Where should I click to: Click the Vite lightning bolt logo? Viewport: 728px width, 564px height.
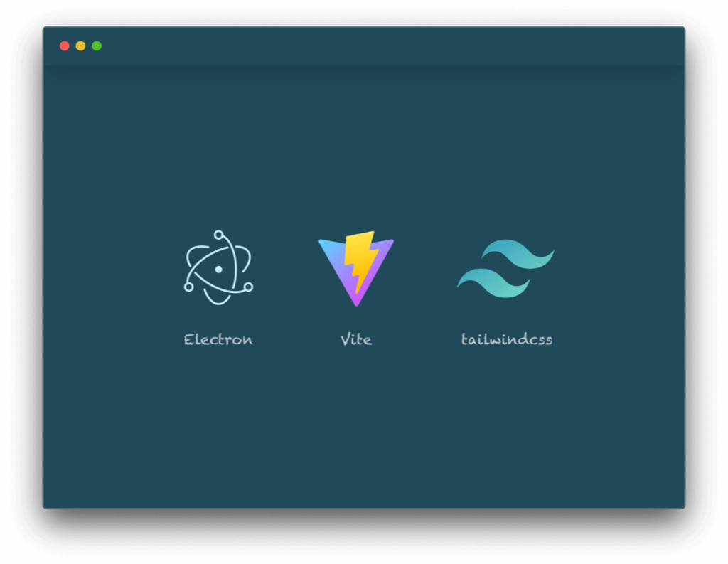point(356,268)
